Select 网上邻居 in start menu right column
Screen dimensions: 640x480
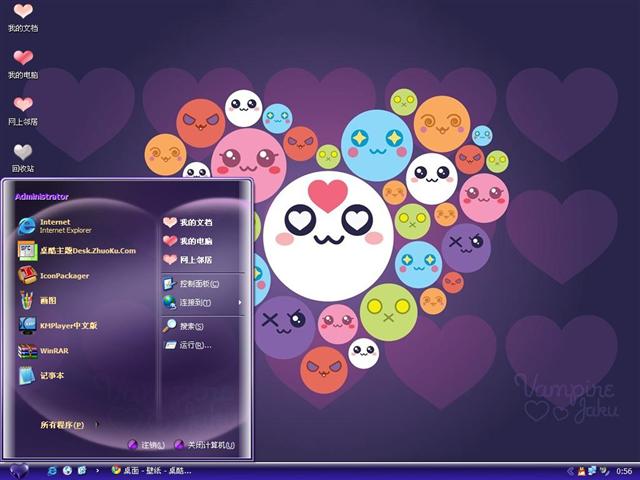click(188, 260)
